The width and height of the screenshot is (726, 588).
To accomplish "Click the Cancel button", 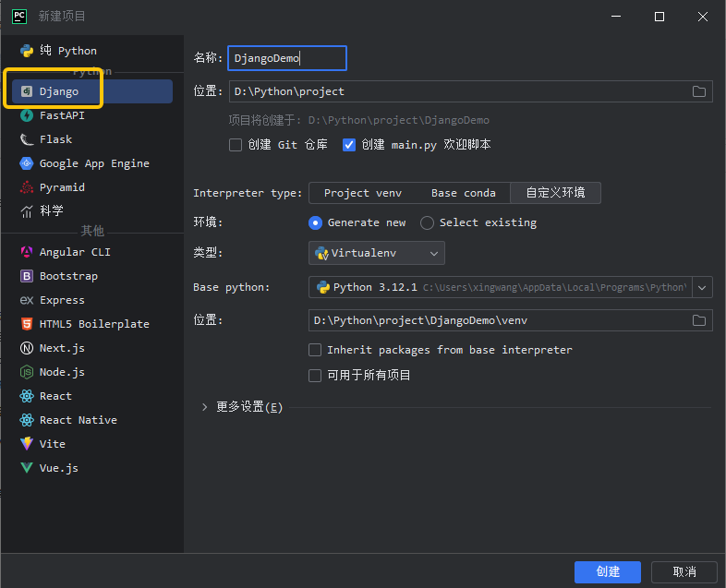I will point(684,571).
